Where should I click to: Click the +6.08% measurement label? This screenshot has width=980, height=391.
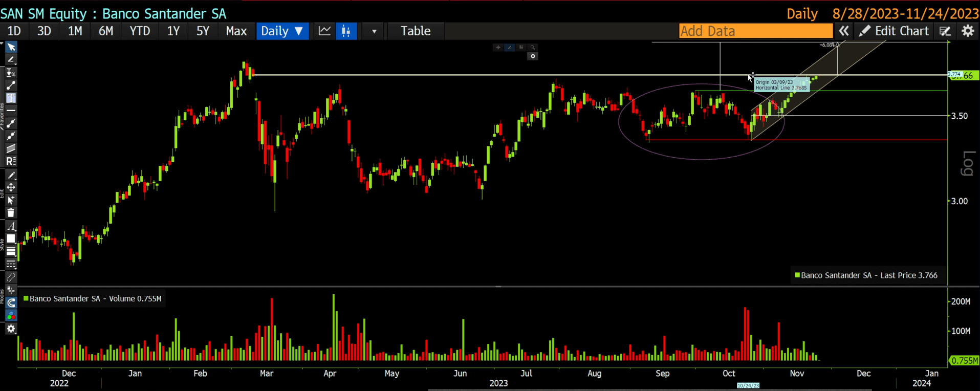point(827,45)
